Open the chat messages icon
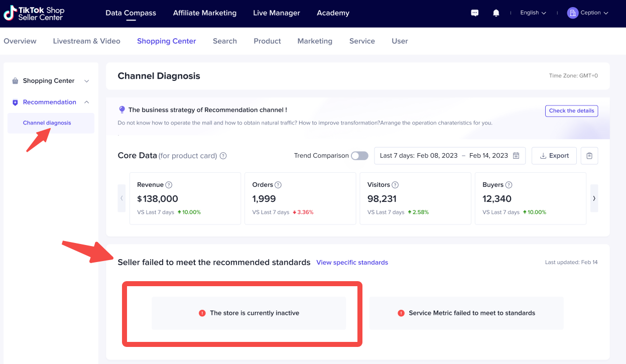Viewport: 626px width, 364px height. click(x=474, y=13)
